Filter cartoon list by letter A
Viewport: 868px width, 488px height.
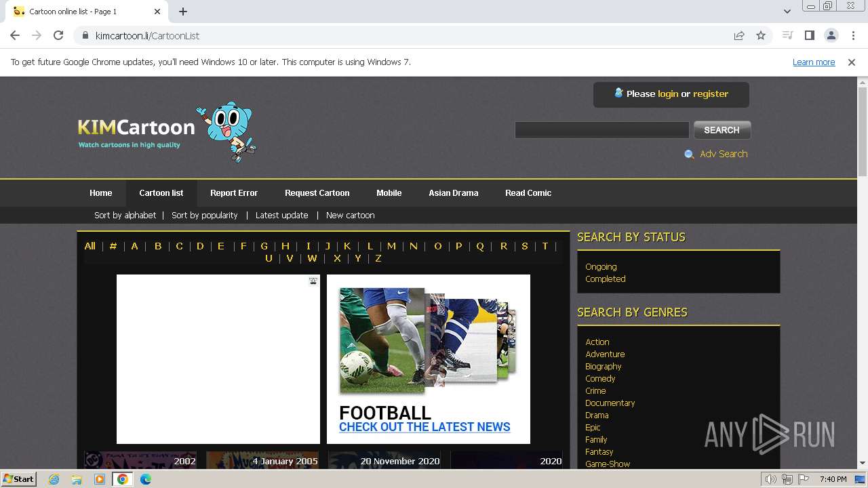pyautogui.click(x=134, y=246)
